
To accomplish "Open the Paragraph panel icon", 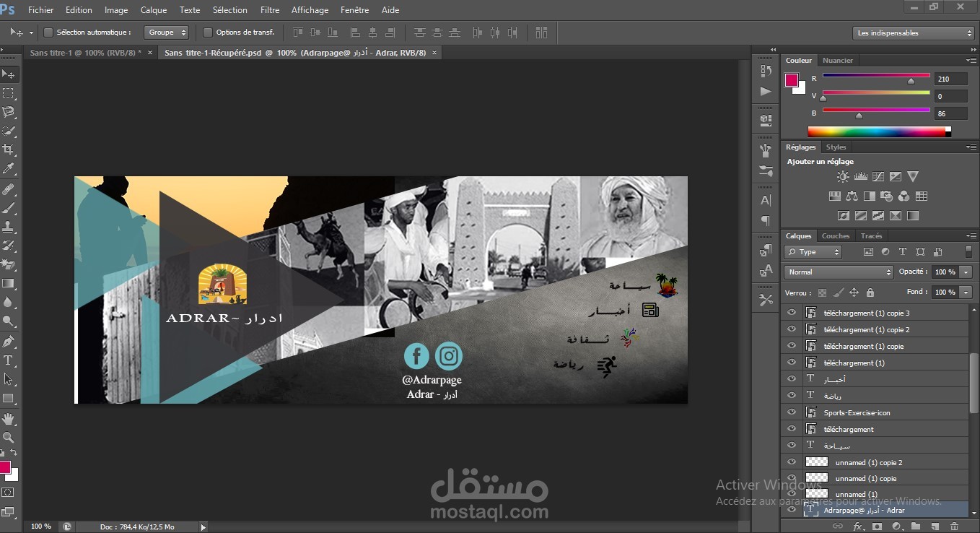I will (766, 220).
